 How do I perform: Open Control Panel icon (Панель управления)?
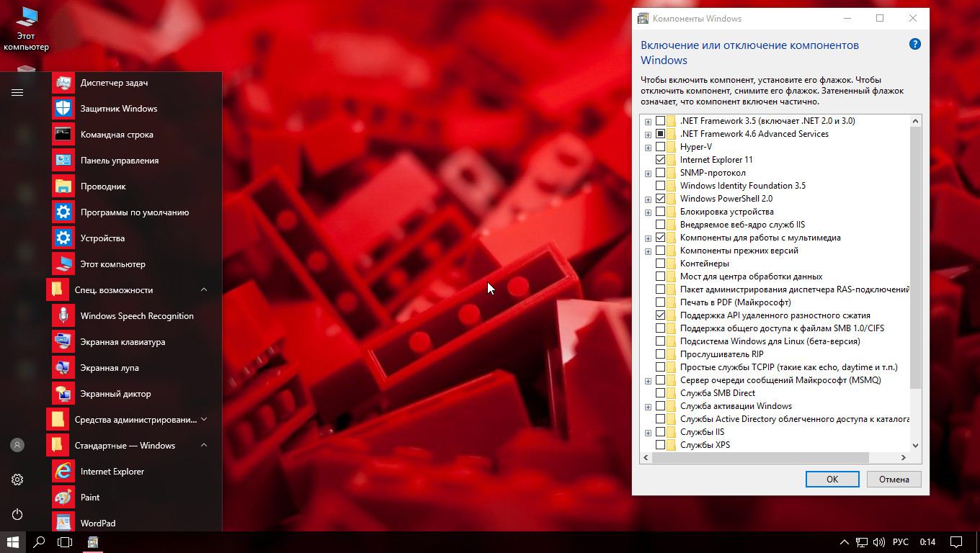63,161
